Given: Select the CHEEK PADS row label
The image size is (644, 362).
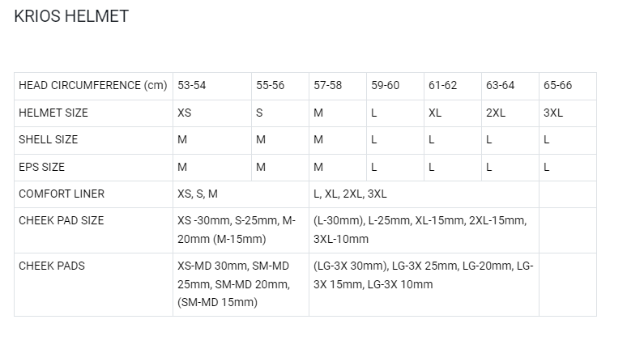Looking at the screenshot, I should 52,266.
